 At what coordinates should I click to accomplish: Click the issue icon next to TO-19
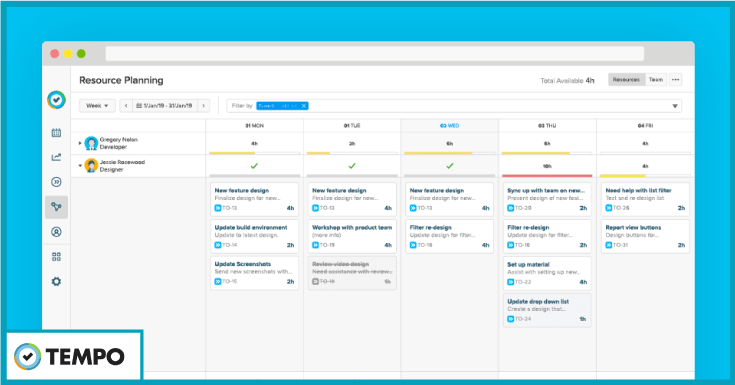(315, 245)
